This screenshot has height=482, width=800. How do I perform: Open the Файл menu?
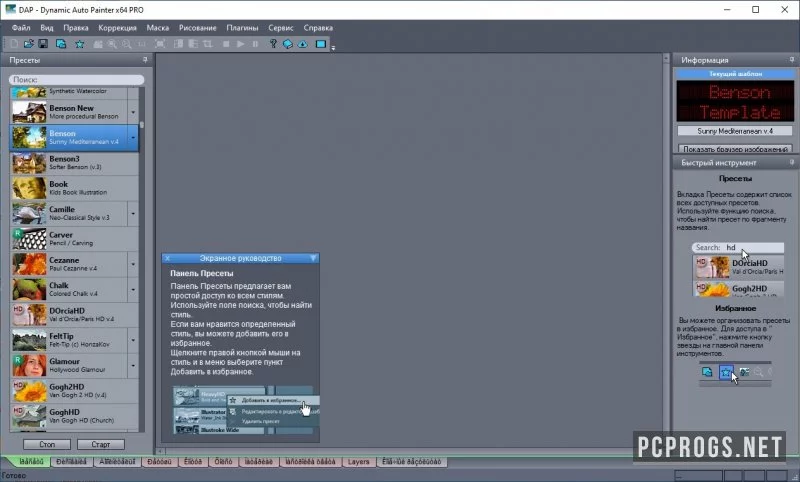point(21,28)
